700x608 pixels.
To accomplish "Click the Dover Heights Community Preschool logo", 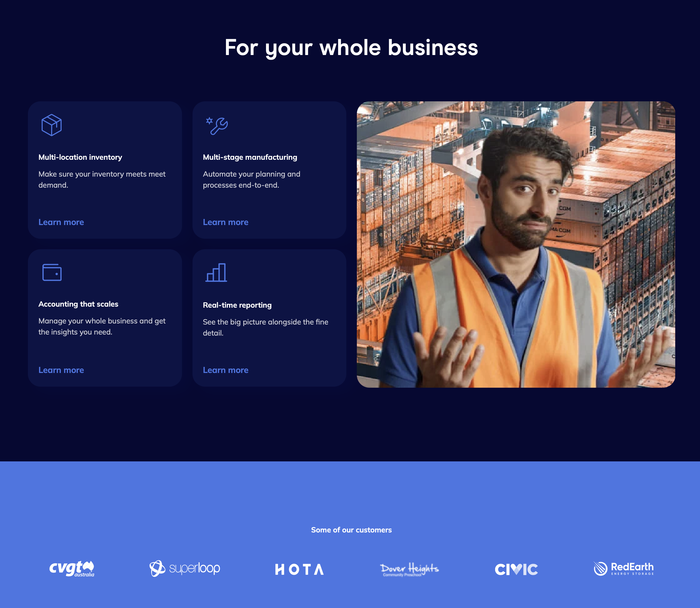I will coord(410,569).
